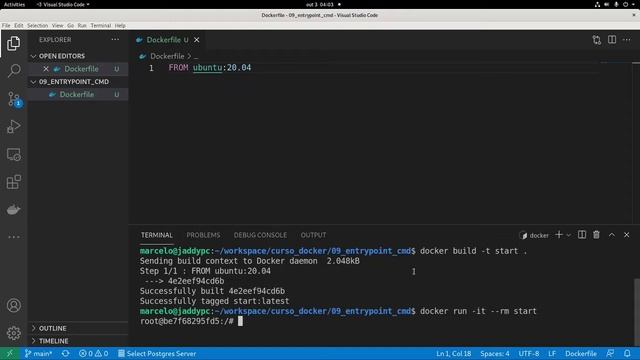Image resolution: width=640 pixels, height=360 pixels.
Task: Open the Run menu
Action: [x=82, y=25]
